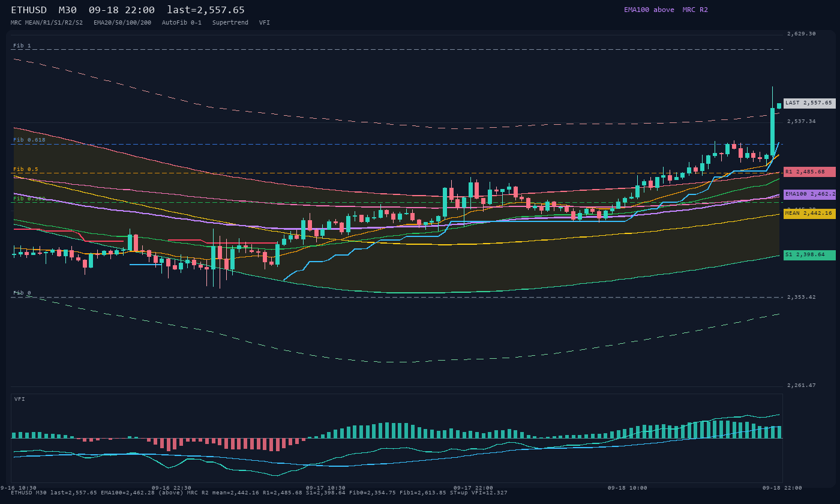Click the 'MRC R2' status text at top right
Screen dimensions: 840x504
click(x=695, y=10)
